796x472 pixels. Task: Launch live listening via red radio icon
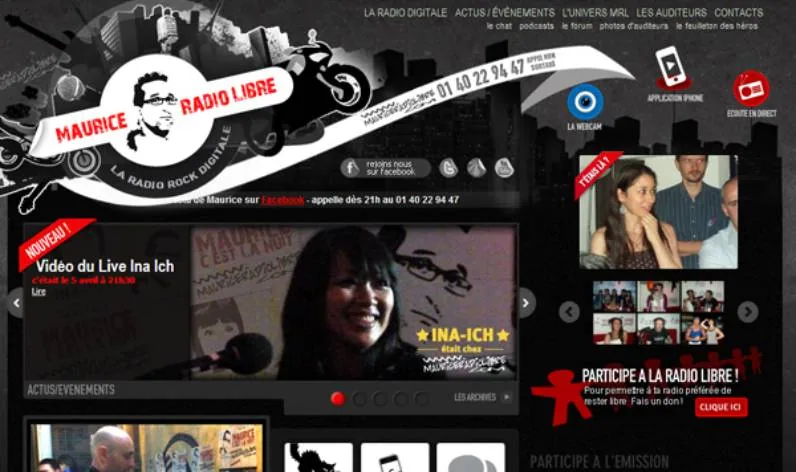[751, 89]
